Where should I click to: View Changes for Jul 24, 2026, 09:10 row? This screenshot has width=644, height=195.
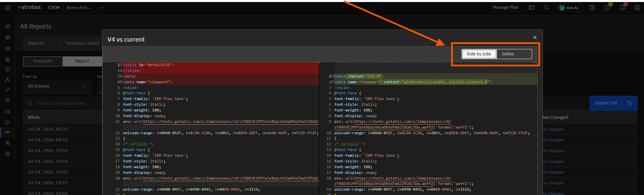(x=553, y=140)
